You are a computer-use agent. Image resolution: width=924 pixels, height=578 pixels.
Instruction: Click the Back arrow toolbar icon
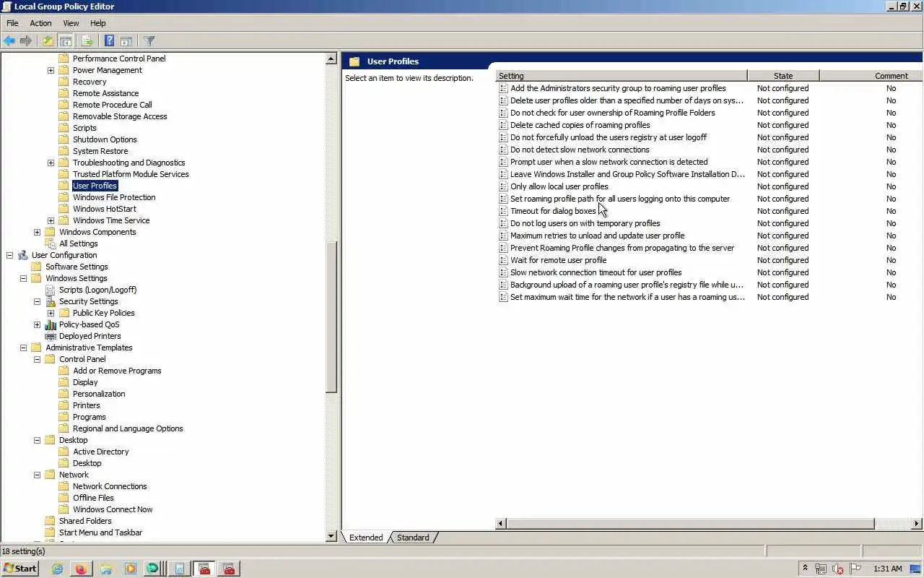point(9,41)
